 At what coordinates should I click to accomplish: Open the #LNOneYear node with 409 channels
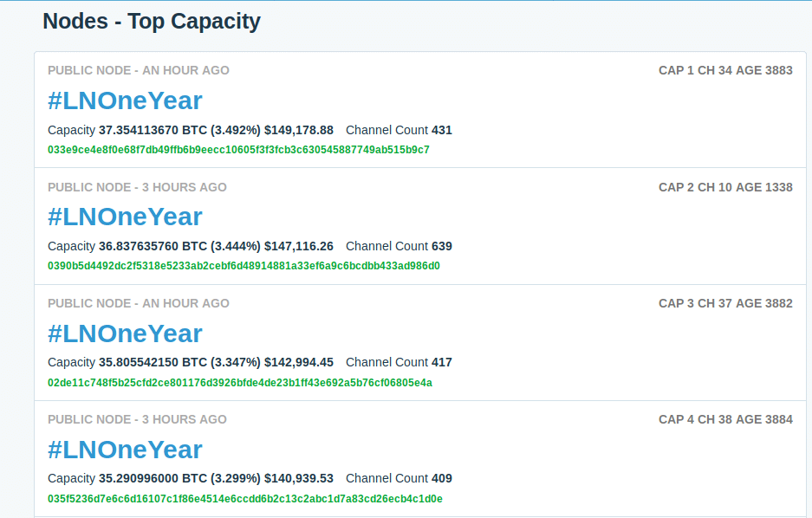125,450
